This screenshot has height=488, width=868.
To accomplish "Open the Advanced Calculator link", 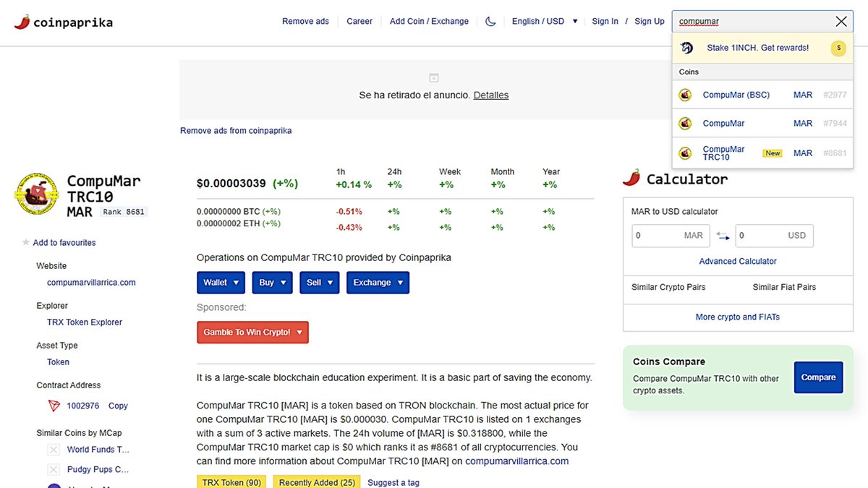I will pyautogui.click(x=738, y=262).
